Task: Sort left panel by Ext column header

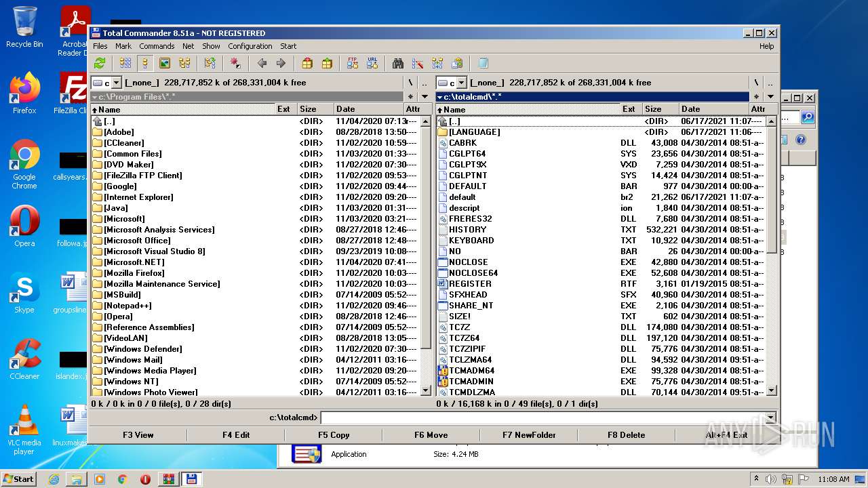Action: (286, 108)
